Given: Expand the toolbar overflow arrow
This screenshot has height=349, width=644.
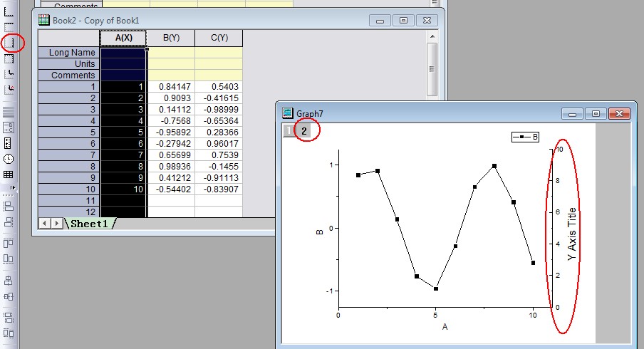Looking at the screenshot, I should click(12, 188).
